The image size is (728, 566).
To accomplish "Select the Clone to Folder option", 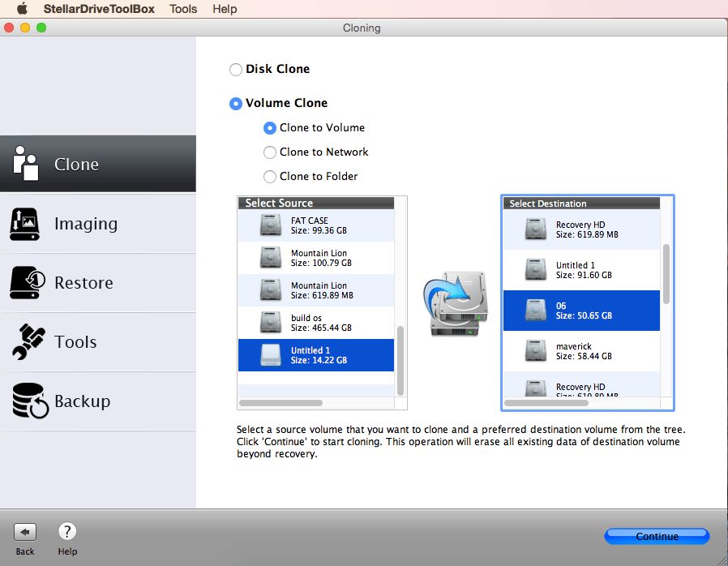I will 269,176.
